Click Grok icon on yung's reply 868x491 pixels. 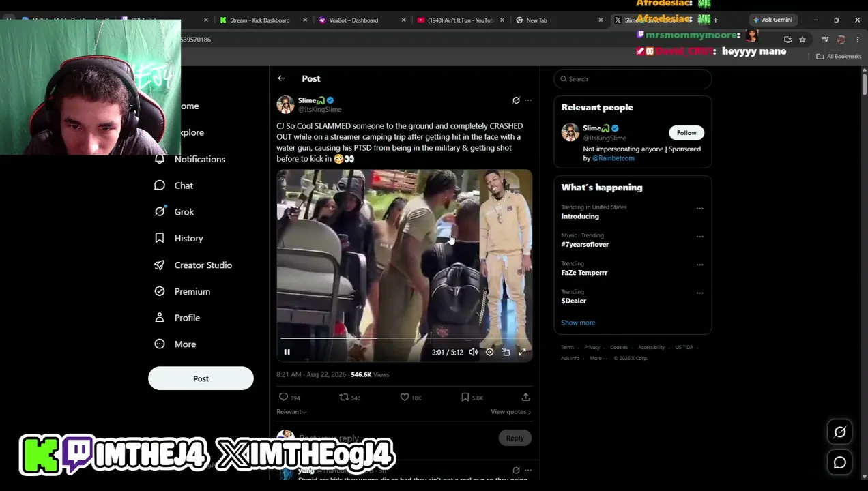point(516,470)
